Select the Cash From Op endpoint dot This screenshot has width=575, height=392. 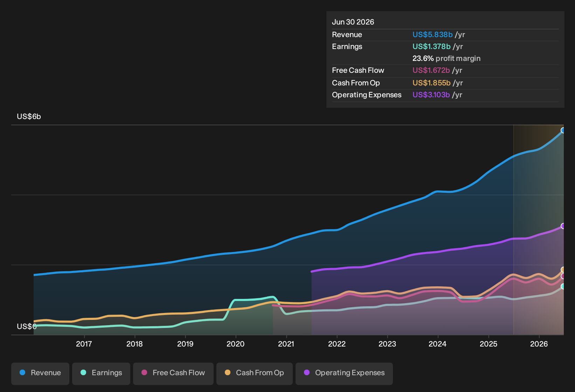click(x=563, y=270)
